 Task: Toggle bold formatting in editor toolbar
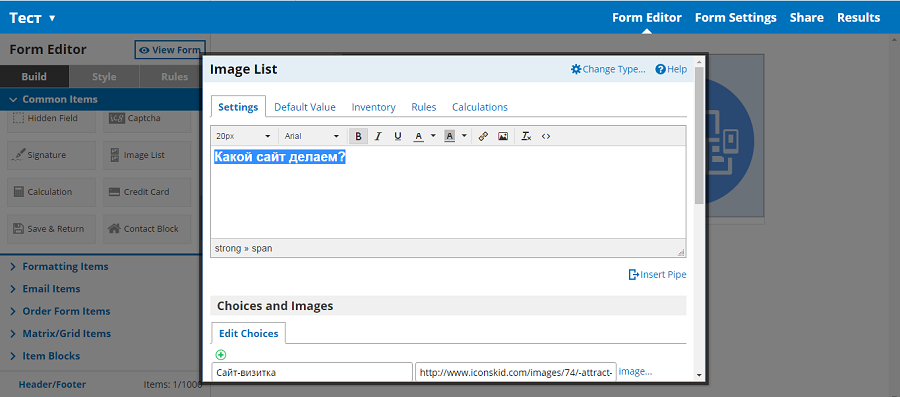(359, 136)
